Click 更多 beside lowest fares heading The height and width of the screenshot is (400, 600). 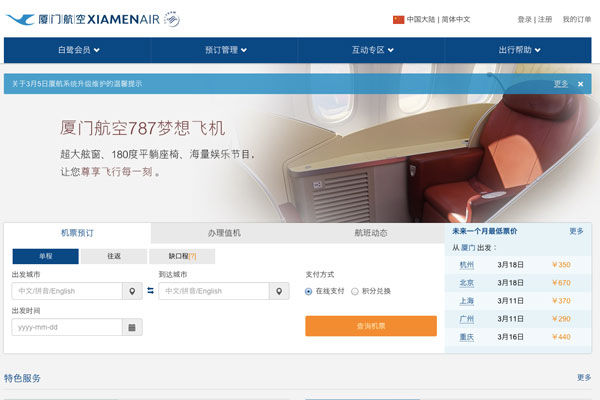pyautogui.click(x=576, y=231)
